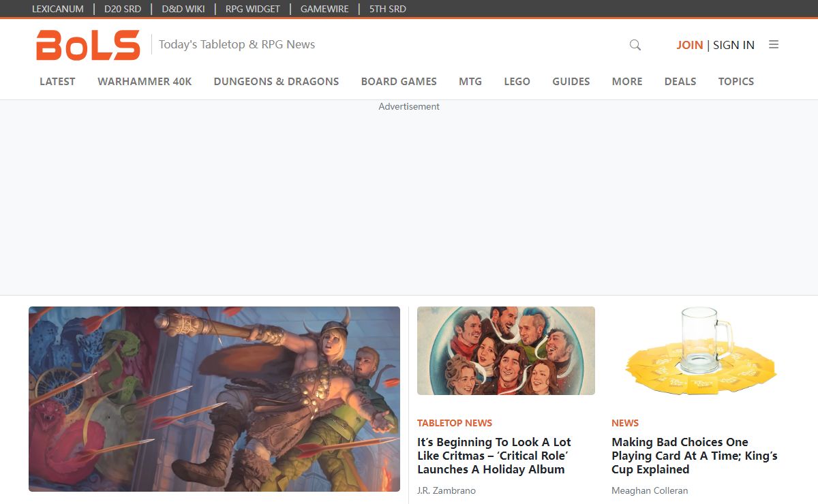
Task: Open the search magnifier icon
Action: click(x=635, y=45)
